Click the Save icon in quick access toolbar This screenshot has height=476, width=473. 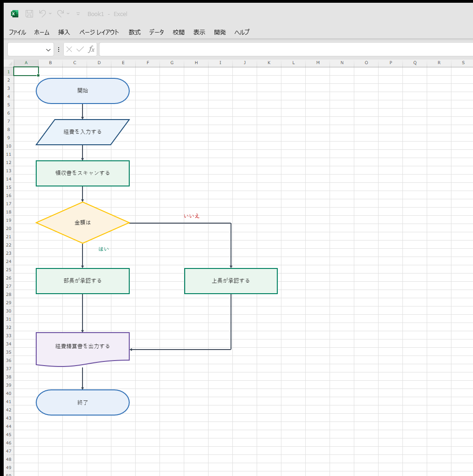pos(29,14)
